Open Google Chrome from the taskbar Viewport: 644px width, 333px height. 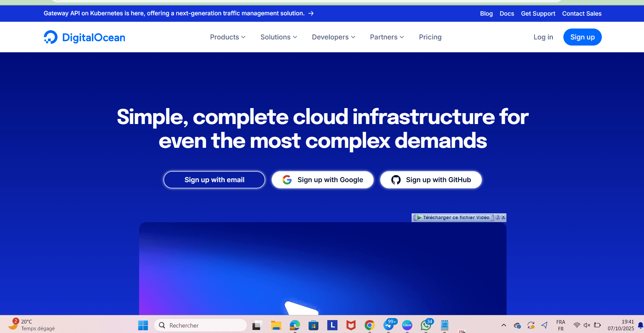pos(369,325)
